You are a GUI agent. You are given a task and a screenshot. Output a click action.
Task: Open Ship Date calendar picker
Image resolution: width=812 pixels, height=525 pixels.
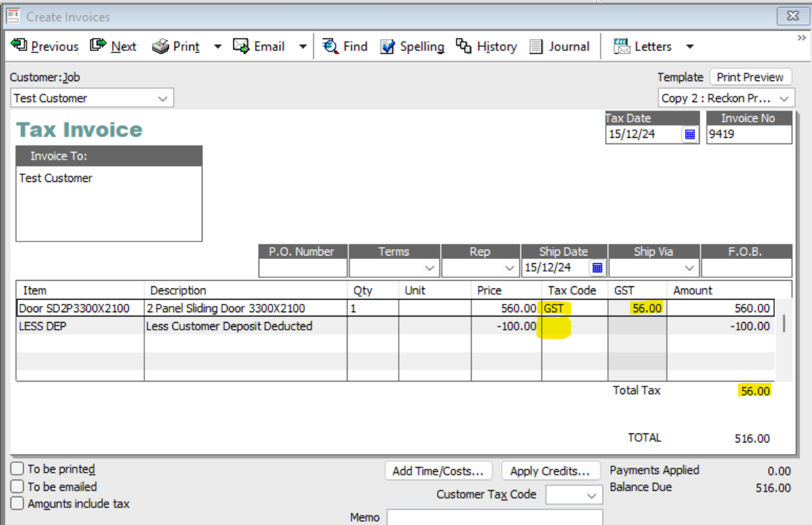pos(597,268)
